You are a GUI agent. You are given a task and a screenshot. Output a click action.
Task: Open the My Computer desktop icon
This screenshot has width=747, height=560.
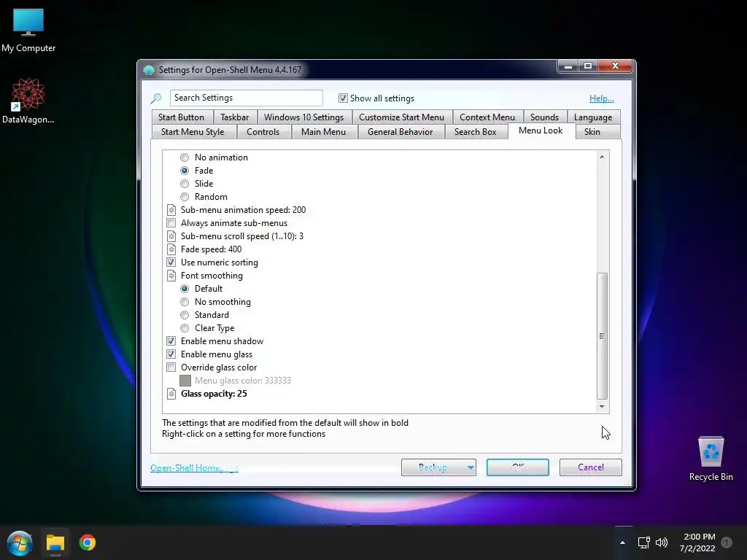coord(28,30)
